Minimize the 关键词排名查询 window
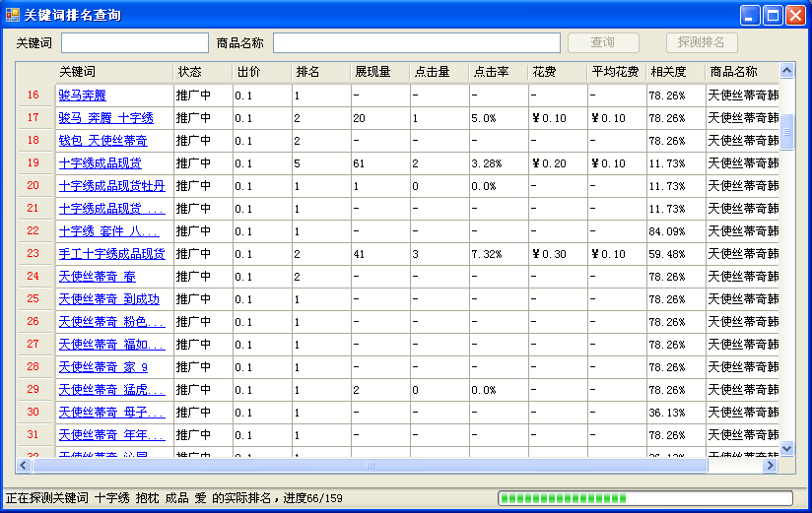 coord(749,16)
